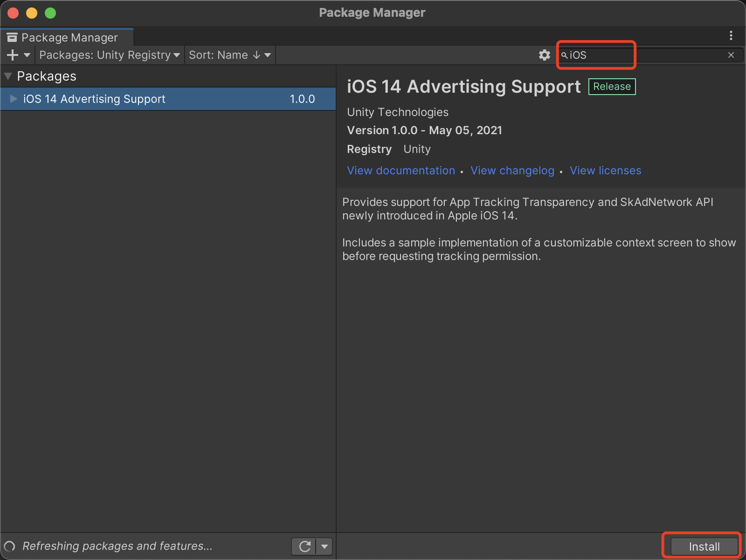Click the search magnifier icon
The height and width of the screenshot is (560, 746).
[x=564, y=55]
